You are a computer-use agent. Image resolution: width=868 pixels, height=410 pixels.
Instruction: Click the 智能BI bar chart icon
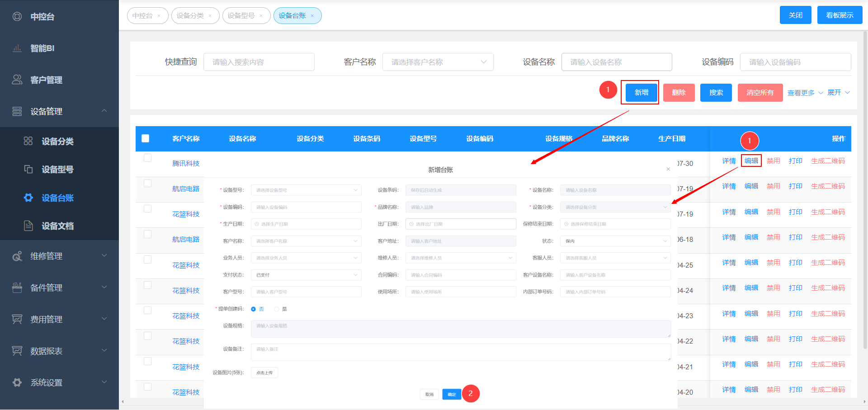click(x=17, y=48)
